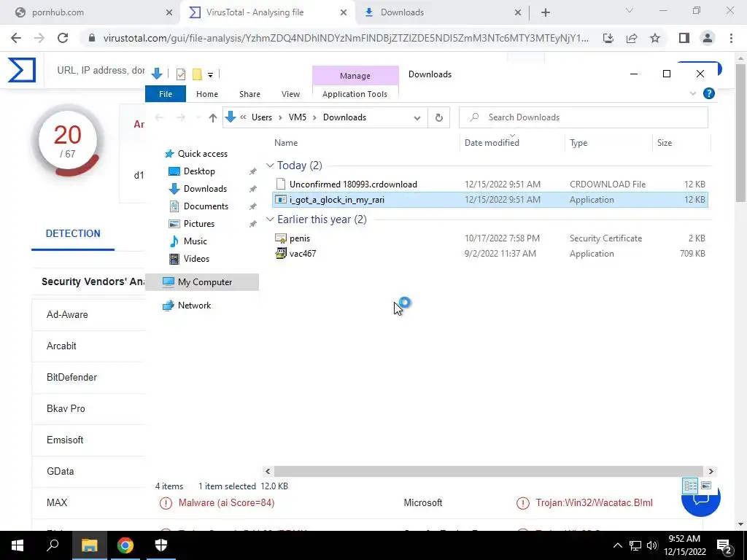This screenshot has height=560, width=747.
Task: Click the volume speaker tray icon
Action: coord(652,545)
